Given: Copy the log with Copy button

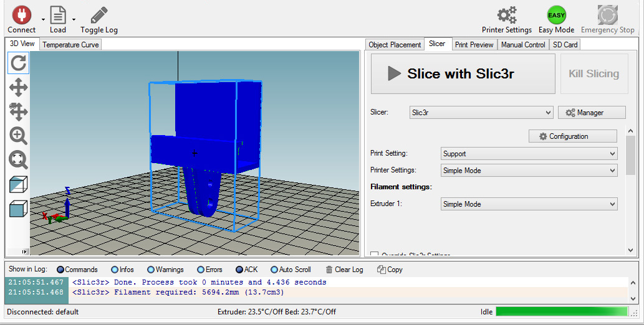Looking at the screenshot, I should click(390, 270).
